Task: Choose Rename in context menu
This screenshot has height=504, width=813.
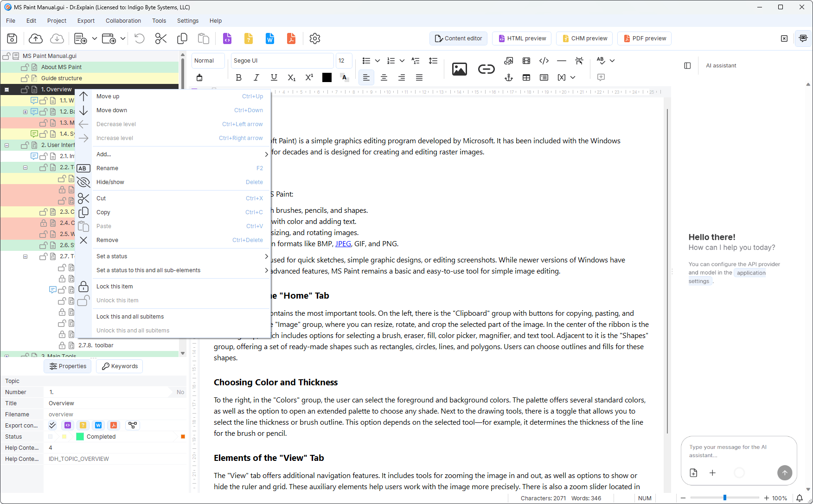Action: pos(173,168)
